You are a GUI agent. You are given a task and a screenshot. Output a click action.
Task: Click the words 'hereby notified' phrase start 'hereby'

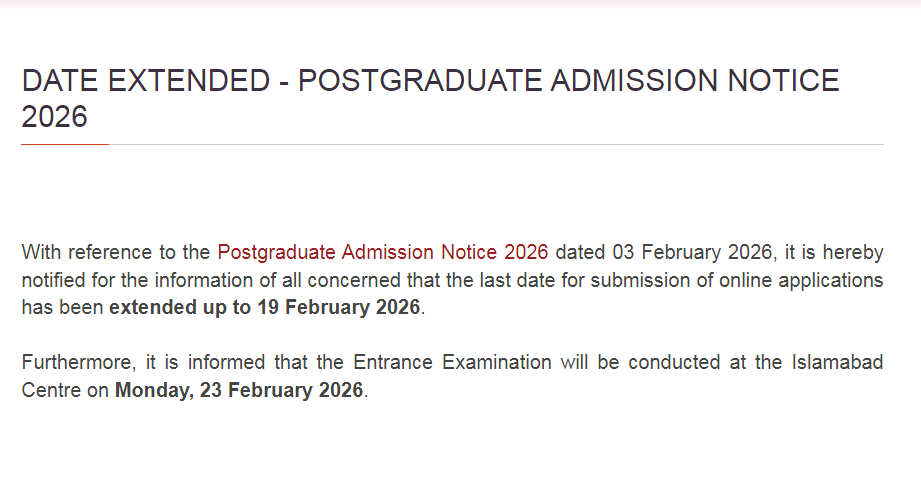(x=855, y=251)
